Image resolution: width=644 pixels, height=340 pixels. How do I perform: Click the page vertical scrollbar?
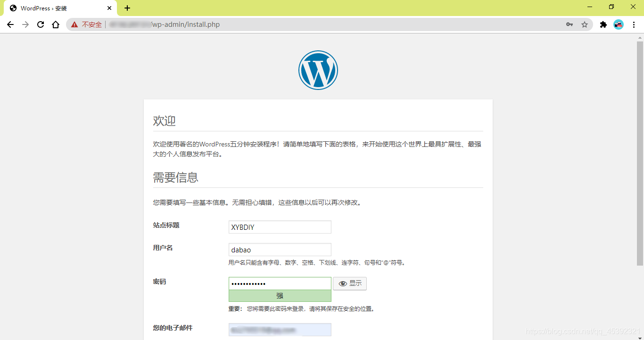click(x=640, y=153)
